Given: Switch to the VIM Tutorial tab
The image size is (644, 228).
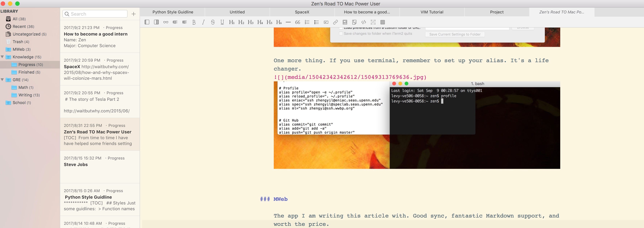Looking at the screenshot, I should click(x=432, y=12).
